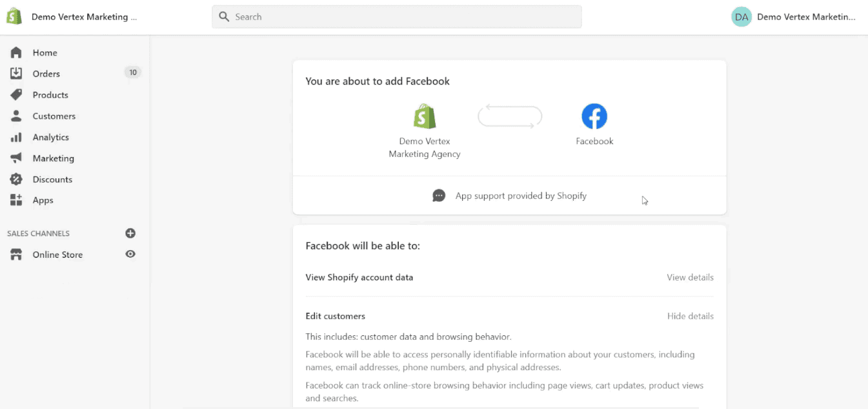Image resolution: width=868 pixels, height=409 pixels.
Task: Select the Orders icon in the sidebar
Action: [x=15, y=73]
